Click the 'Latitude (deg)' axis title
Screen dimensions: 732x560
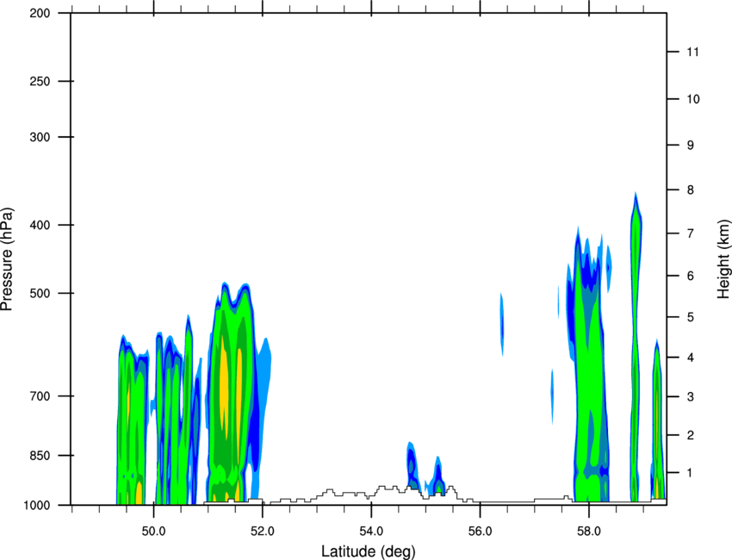pyautogui.click(x=369, y=551)
